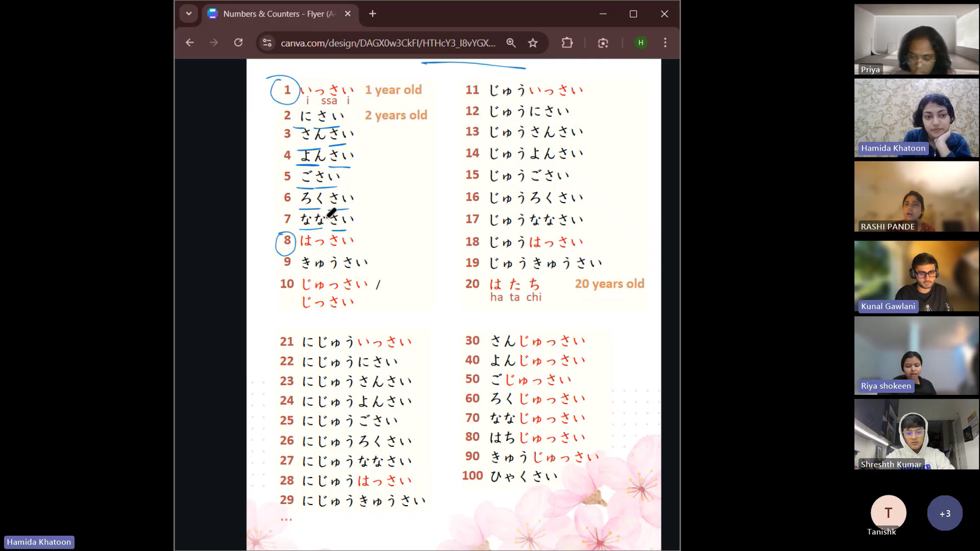The width and height of the screenshot is (980, 551).
Task: Open the Chrome three-dot menu
Action: pos(665,43)
